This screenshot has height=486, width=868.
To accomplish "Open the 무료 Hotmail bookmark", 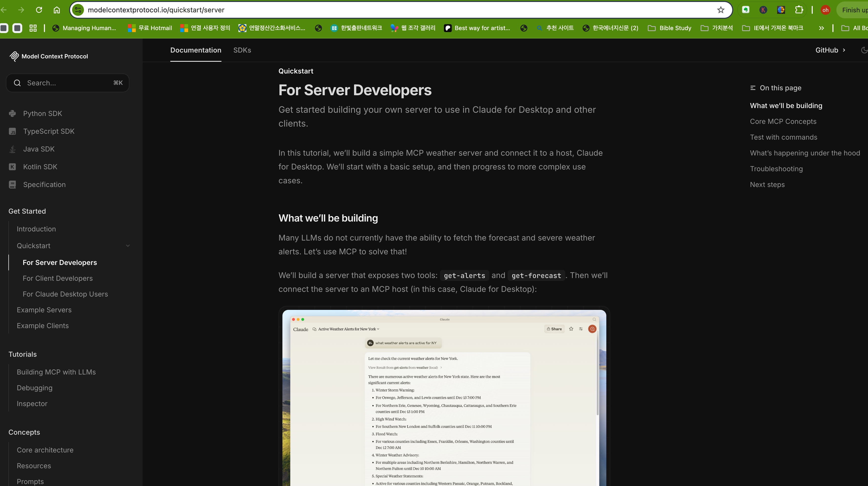I will point(150,28).
